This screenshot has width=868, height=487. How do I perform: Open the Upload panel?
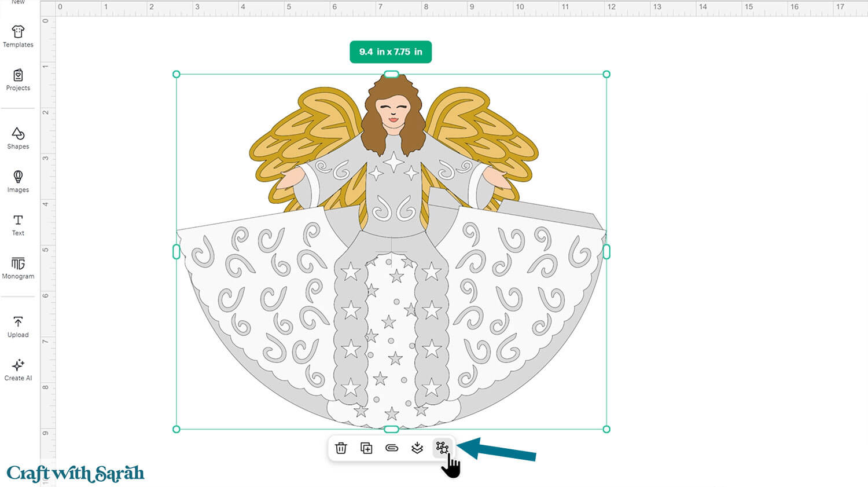[17, 326]
